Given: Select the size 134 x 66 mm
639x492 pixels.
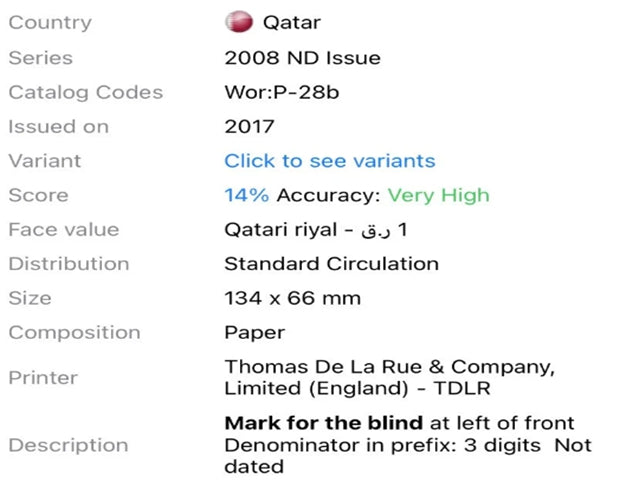Looking at the screenshot, I should 293,298.
